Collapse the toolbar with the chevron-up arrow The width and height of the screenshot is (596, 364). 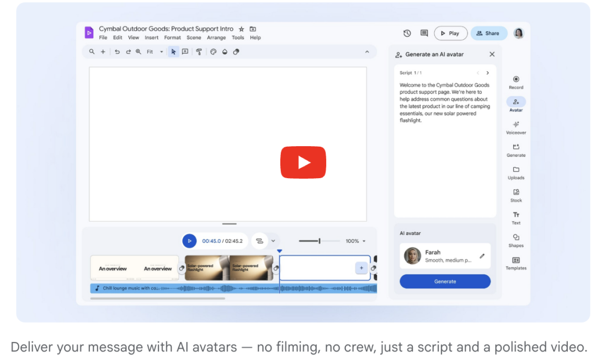coord(367,52)
